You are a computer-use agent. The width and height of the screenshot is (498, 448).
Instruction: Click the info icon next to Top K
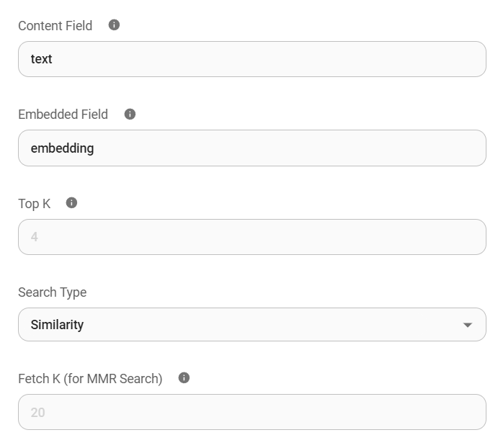(71, 203)
